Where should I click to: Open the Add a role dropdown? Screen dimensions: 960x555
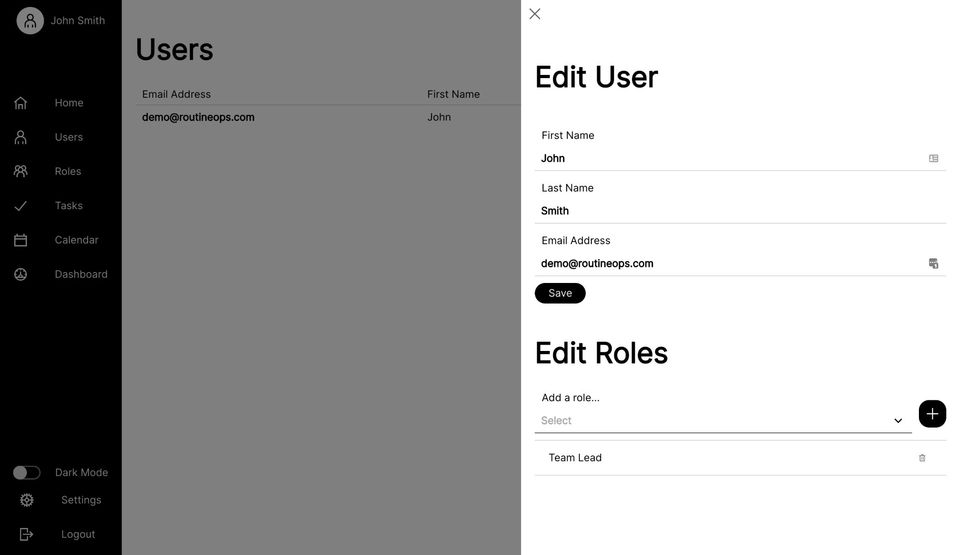click(x=720, y=421)
